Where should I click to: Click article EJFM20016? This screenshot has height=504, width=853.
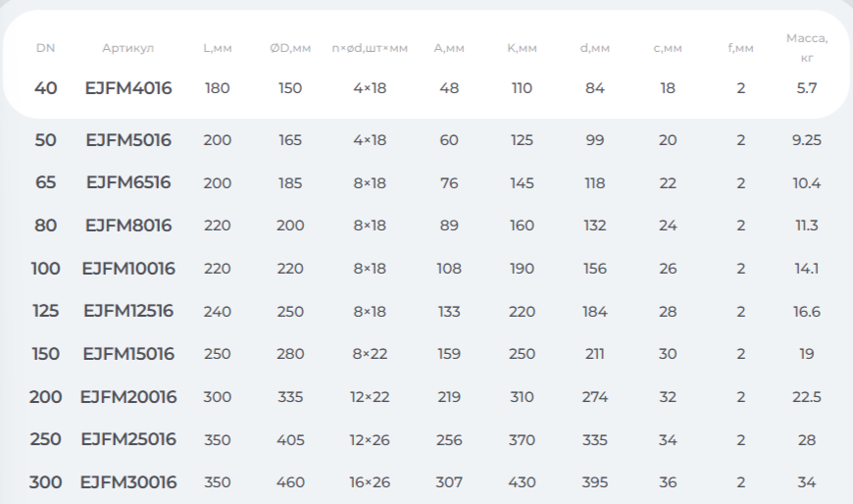coord(128,397)
